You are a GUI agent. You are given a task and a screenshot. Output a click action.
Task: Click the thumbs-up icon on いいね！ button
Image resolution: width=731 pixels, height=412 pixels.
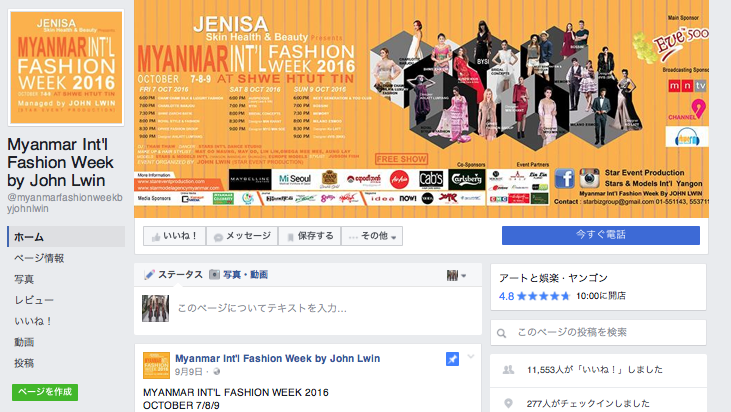(x=156, y=237)
